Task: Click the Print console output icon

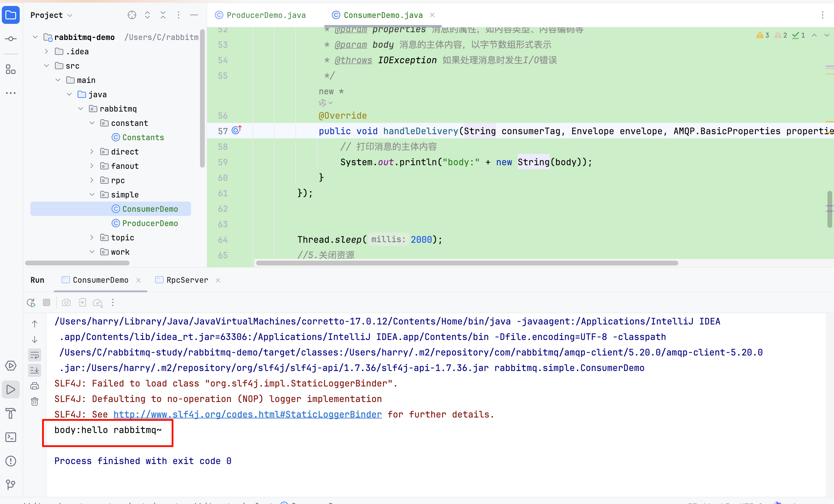Action: coord(35,386)
